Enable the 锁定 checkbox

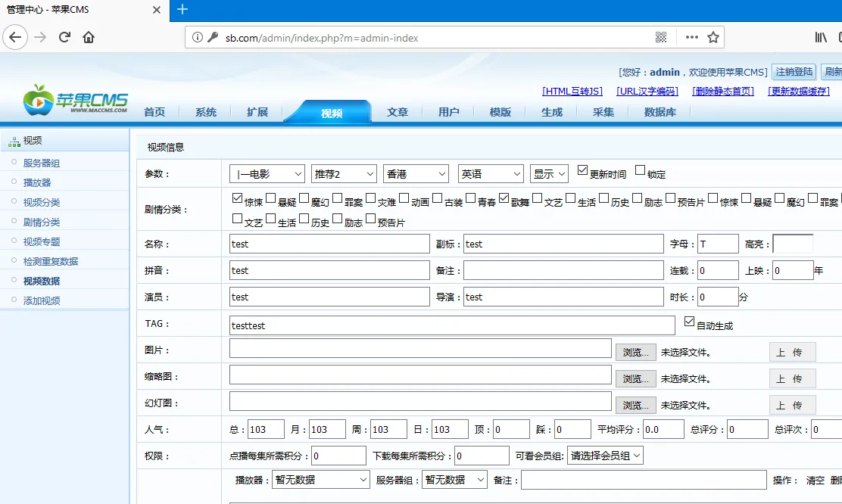[640, 170]
